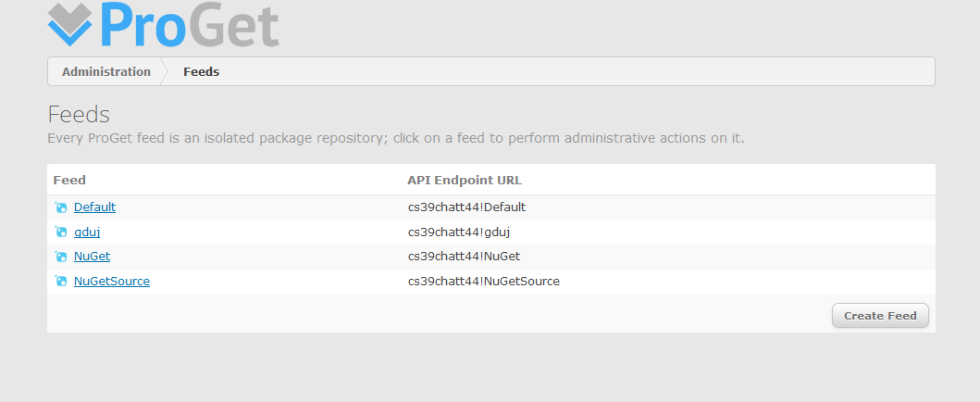This screenshot has width=980, height=402.
Task: Click the feed description text under the heading
Action: click(395, 138)
